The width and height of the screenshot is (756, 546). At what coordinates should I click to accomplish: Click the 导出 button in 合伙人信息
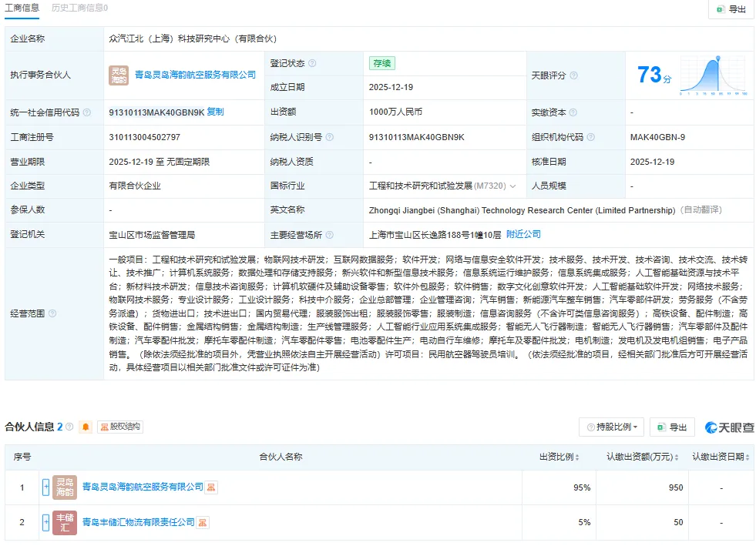[x=673, y=427]
